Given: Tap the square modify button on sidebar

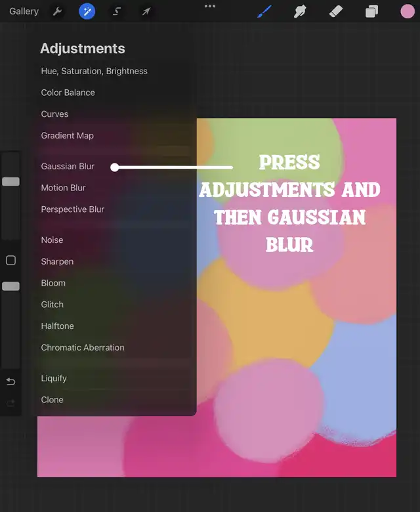Looking at the screenshot, I should click(x=10, y=261).
